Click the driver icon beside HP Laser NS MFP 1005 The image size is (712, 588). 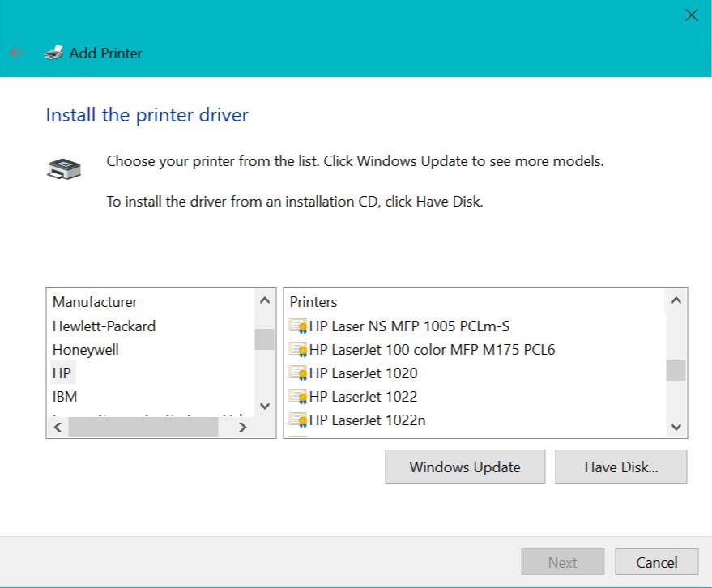coord(298,326)
